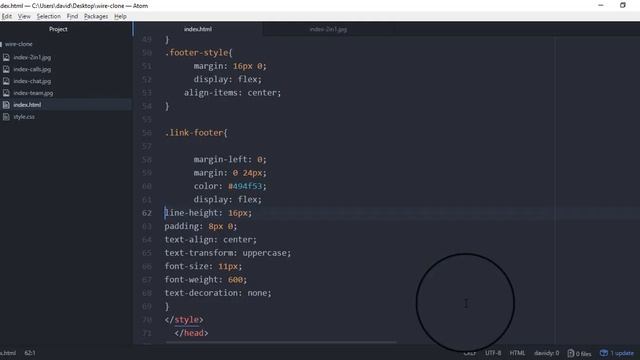Image resolution: width=640 pixels, height=360 pixels.
Task: Open the Edit menu
Action: coord(7,16)
